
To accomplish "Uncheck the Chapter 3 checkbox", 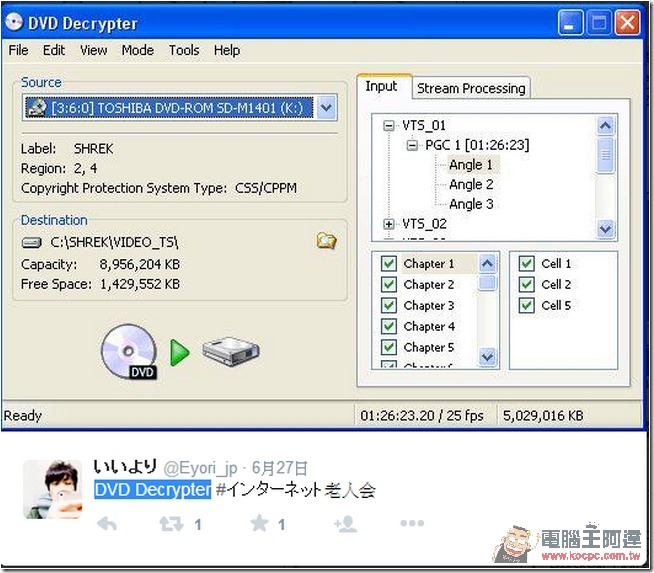I will (389, 305).
